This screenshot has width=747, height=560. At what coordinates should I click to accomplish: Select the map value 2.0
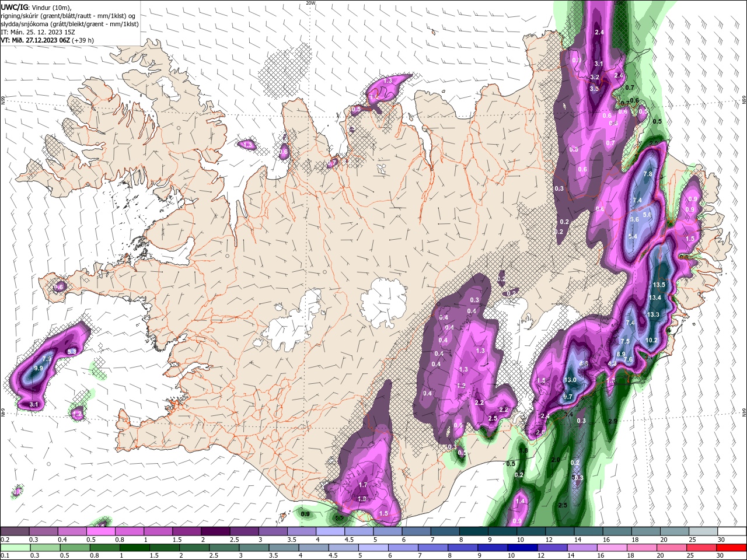coord(556,460)
